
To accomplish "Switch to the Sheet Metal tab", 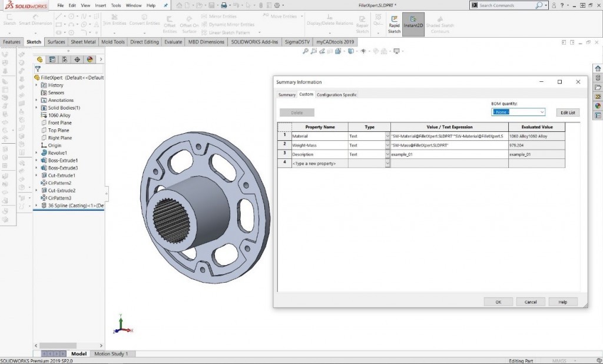I will tap(83, 42).
